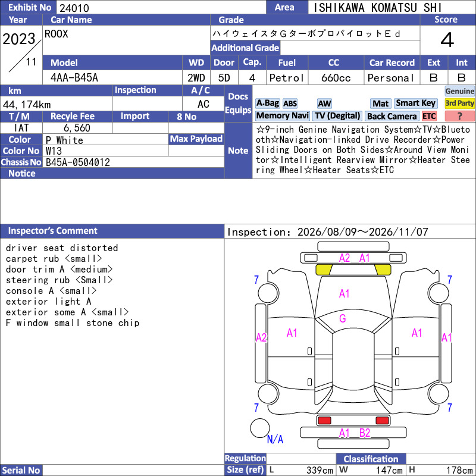This screenshot has height=476, width=476.
Task: Select the Back Camera equipment badge
Action: point(392,116)
